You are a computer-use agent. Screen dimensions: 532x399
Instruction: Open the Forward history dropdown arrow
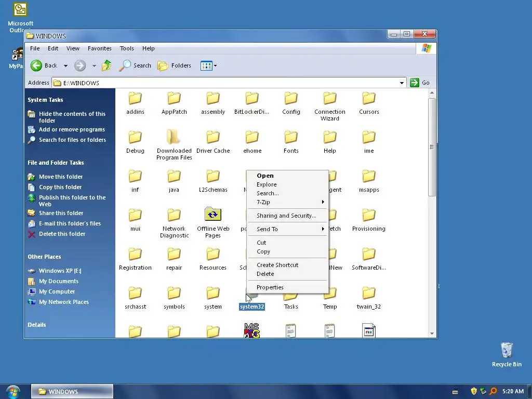click(94, 66)
